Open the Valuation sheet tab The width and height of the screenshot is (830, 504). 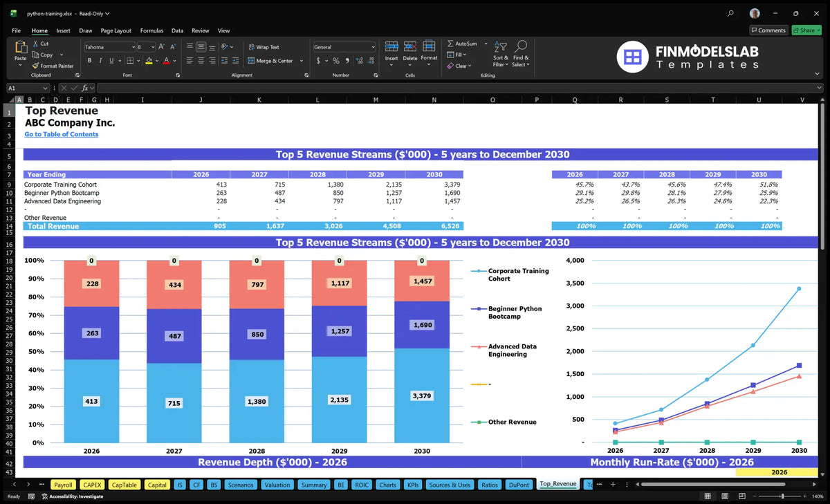[x=277, y=485]
